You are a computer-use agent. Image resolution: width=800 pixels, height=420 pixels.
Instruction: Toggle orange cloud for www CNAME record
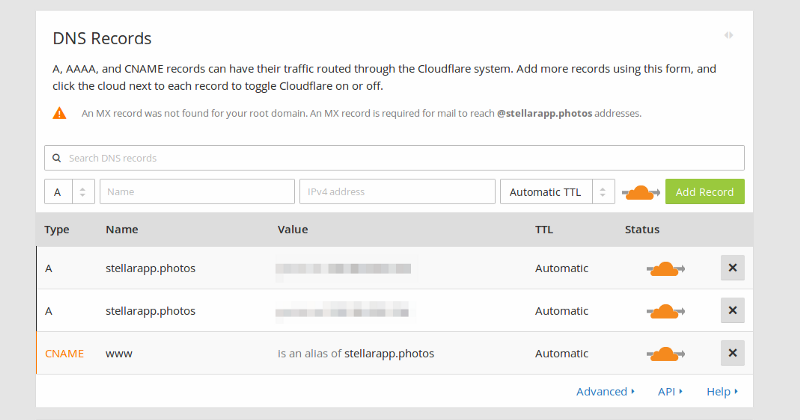(x=665, y=354)
